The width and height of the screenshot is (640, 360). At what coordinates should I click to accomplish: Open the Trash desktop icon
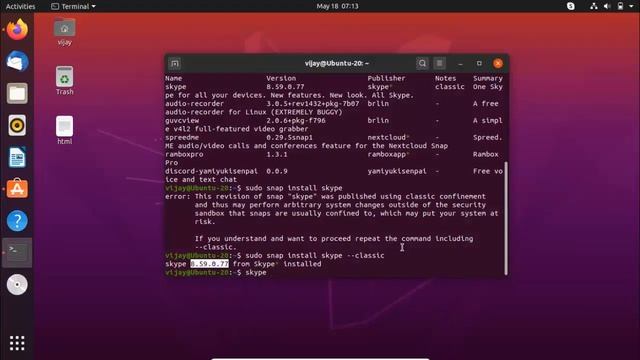tap(64, 81)
